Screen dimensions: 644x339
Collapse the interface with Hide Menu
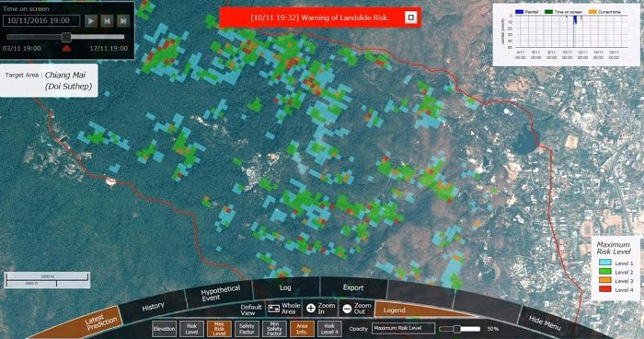[545, 322]
